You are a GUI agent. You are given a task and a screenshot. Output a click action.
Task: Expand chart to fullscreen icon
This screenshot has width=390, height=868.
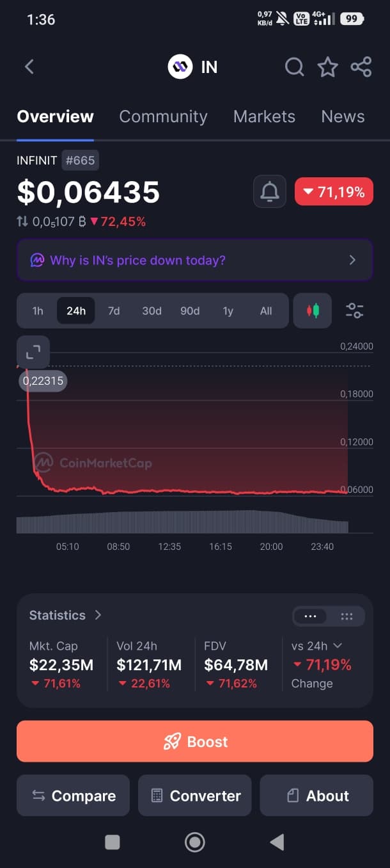coord(33,351)
